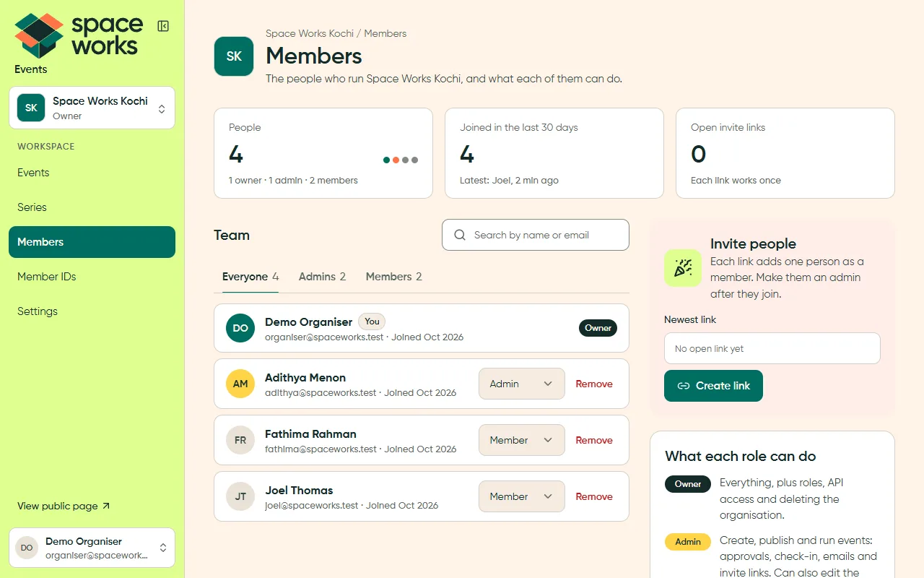Click the external arrow icon beside View public page

106,506
